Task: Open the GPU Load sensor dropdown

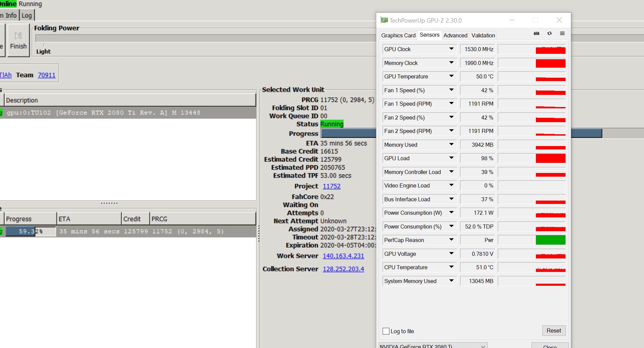Action: (451, 158)
